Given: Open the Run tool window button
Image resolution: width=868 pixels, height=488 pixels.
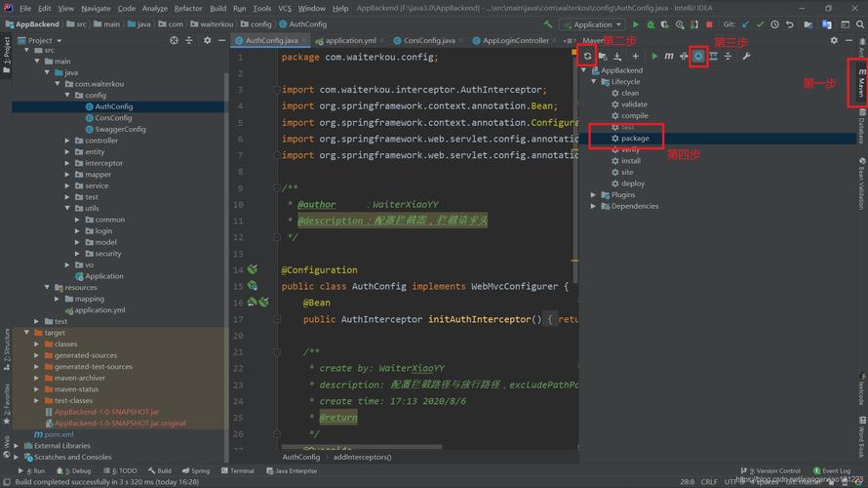Looking at the screenshot, I should [31, 470].
